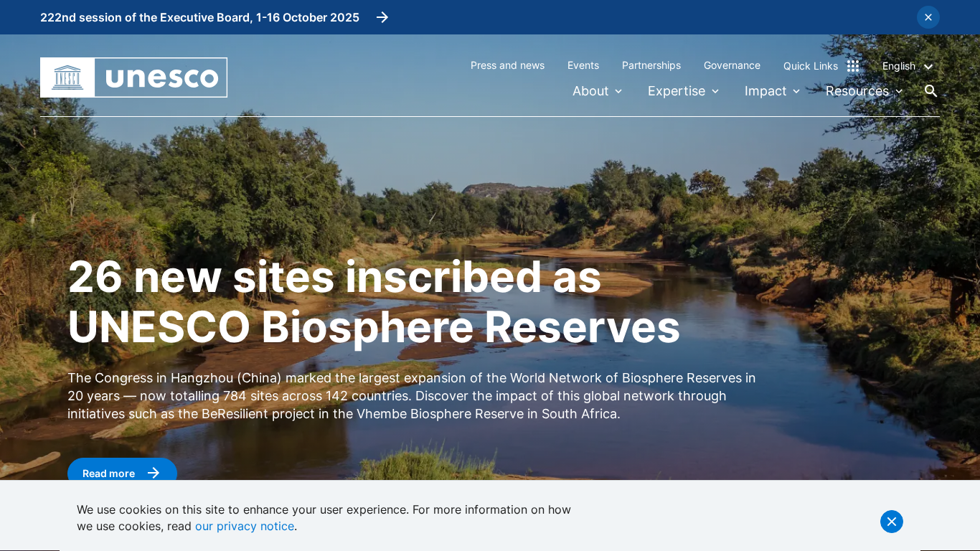Open the Quick Links grid icon
Viewport: 980px width, 551px height.
tap(853, 66)
